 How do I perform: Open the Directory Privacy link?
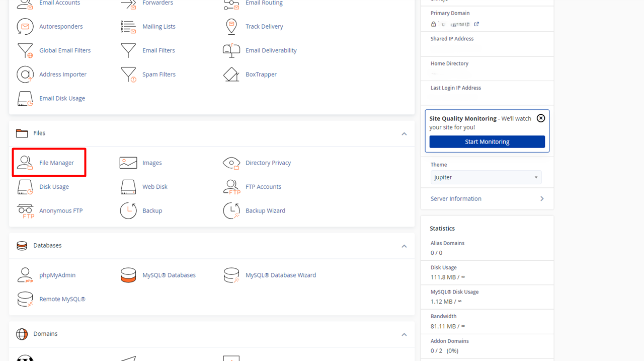[x=268, y=163]
